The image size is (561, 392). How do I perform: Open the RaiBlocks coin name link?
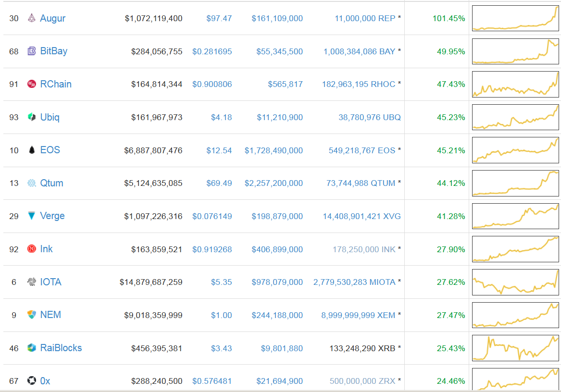click(61, 348)
